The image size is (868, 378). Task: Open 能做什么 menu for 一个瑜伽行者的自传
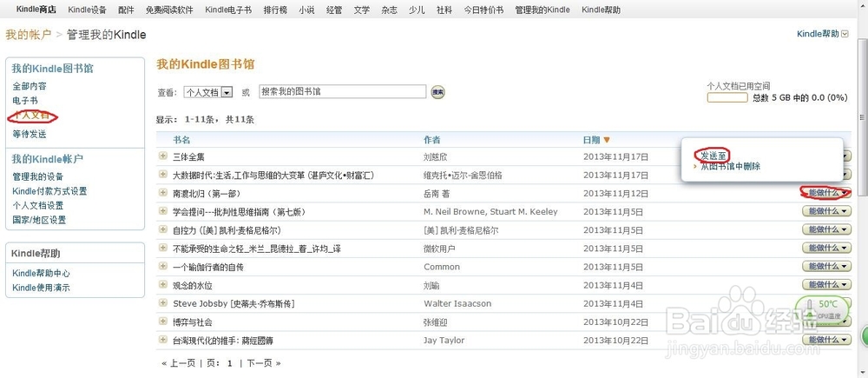[x=826, y=267]
